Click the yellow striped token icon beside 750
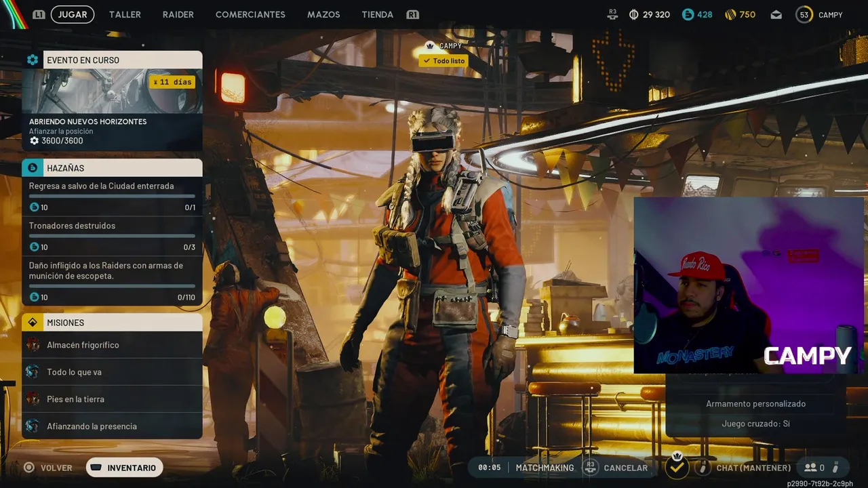868x488 pixels. [730, 14]
